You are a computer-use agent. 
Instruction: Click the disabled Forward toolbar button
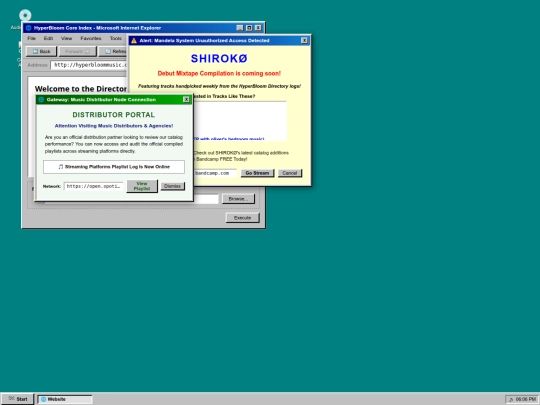(x=77, y=51)
